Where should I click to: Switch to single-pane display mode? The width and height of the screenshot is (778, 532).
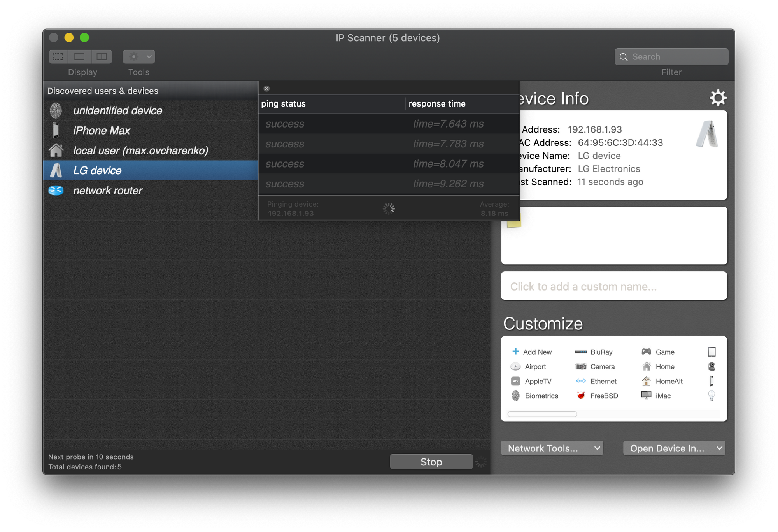pyautogui.click(x=80, y=57)
